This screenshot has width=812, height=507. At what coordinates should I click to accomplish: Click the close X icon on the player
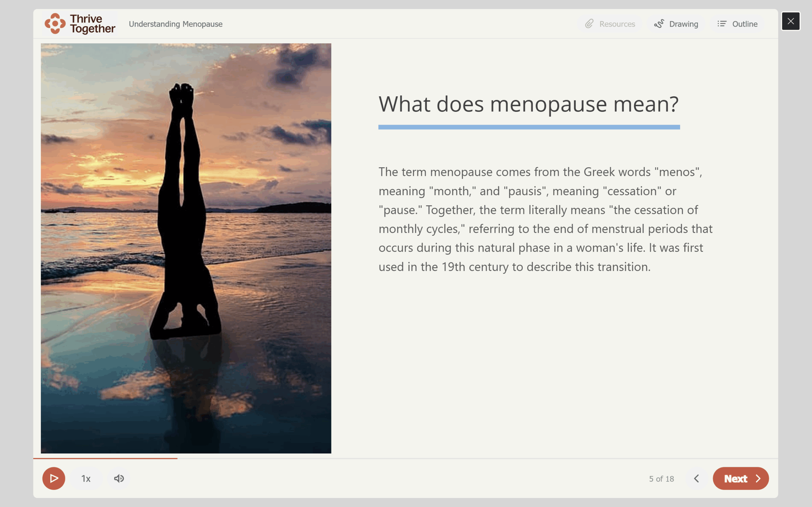[x=791, y=21]
